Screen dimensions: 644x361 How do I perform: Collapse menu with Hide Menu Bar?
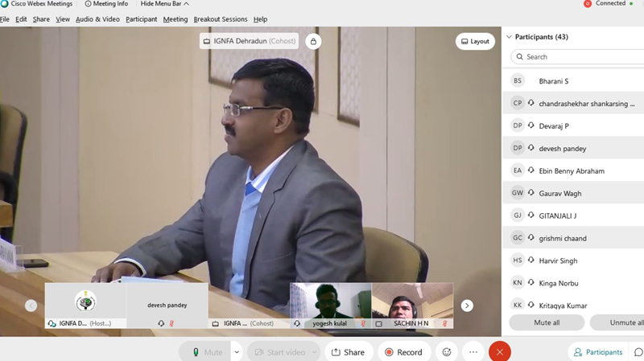click(164, 4)
